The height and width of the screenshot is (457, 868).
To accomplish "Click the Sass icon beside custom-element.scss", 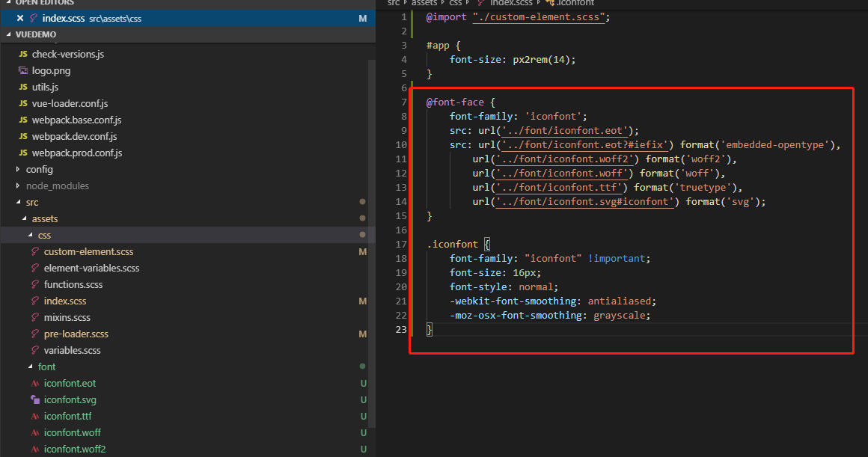I will (34, 252).
